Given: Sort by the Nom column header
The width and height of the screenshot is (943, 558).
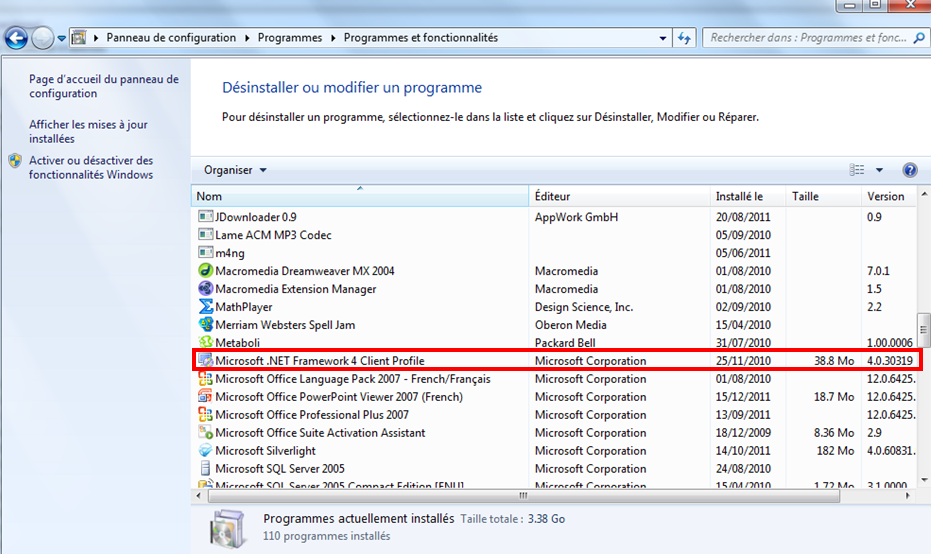Looking at the screenshot, I should click(360, 196).
